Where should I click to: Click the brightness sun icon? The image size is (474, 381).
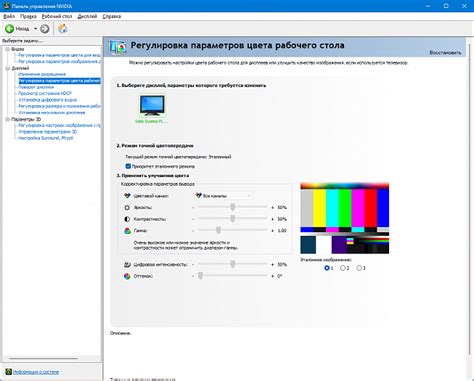(x=127, y=207)
